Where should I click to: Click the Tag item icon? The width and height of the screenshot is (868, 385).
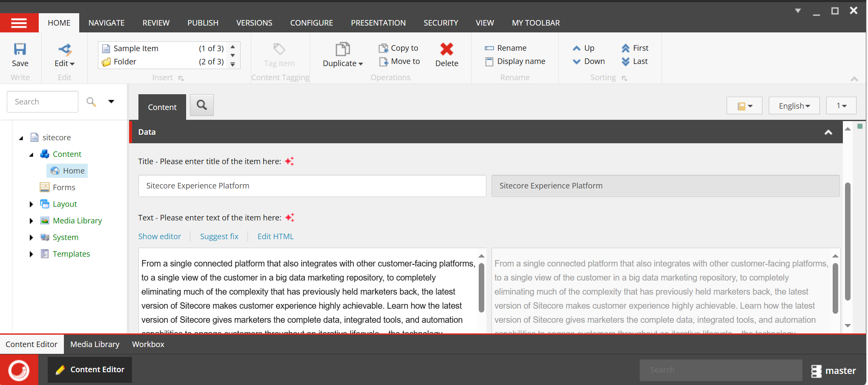click(x=279, y=49)
